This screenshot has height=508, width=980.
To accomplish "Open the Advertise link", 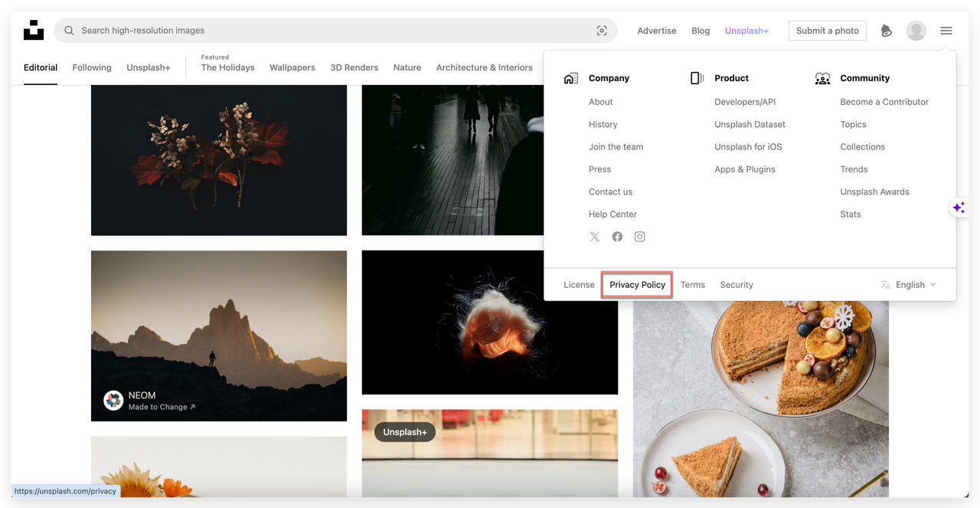I will coord(657,31).
